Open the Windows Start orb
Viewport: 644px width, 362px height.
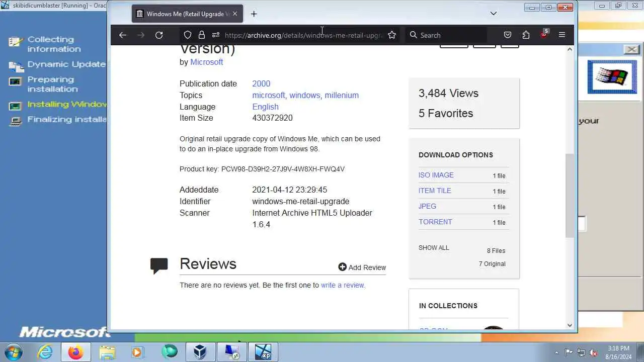coord(13,352)
